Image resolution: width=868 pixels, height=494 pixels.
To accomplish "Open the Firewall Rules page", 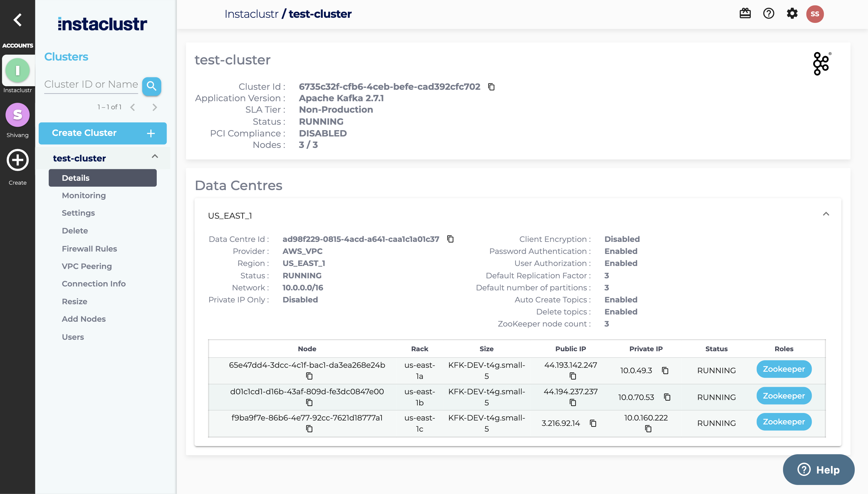I will pyautogui.click(x=89, y=249).
